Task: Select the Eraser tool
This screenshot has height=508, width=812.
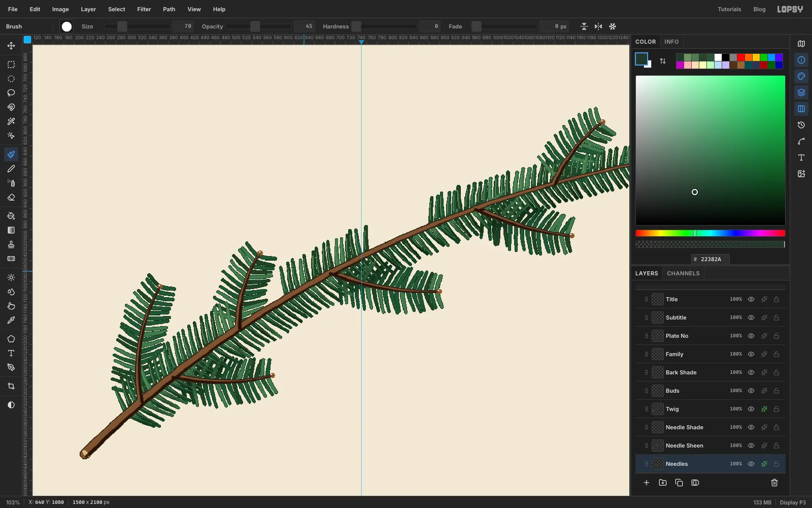Action: coord(11,198)
